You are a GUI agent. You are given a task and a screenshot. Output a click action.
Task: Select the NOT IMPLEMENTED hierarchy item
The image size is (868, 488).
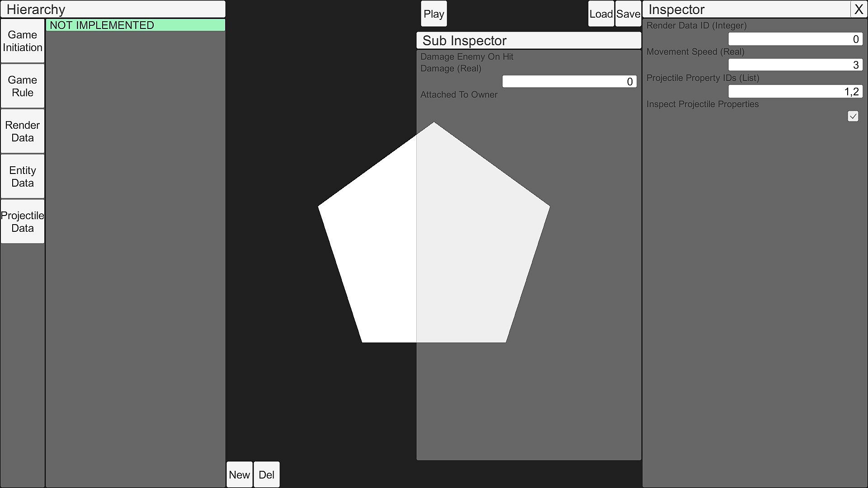click(x=135, y=25)
